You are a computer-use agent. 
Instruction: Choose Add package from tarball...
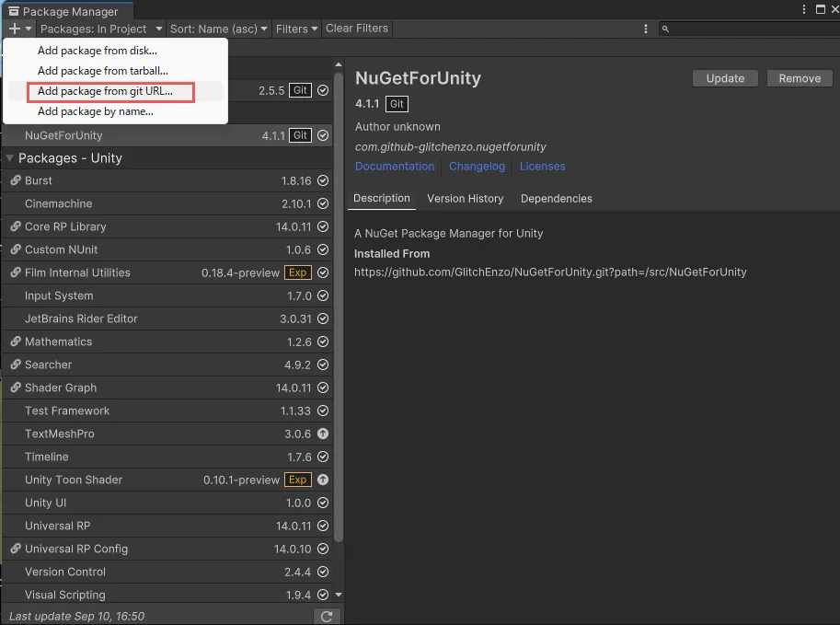tap(115, 71)
